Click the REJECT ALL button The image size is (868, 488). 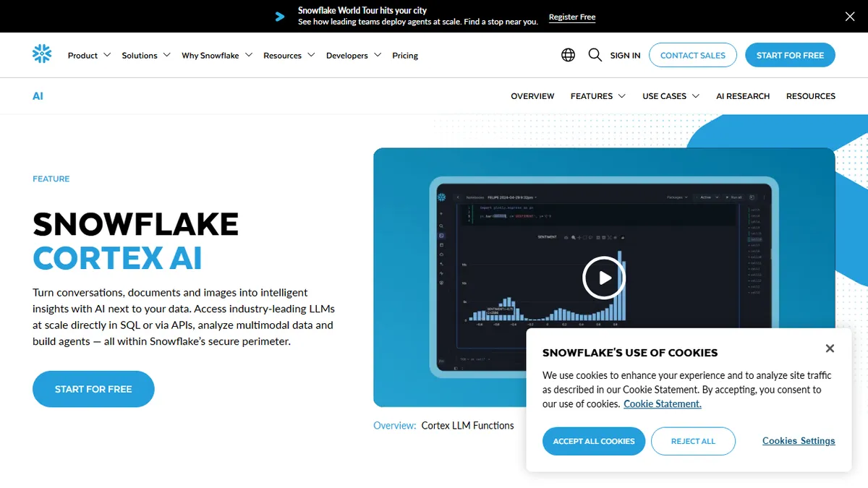(x=693, y=441)
